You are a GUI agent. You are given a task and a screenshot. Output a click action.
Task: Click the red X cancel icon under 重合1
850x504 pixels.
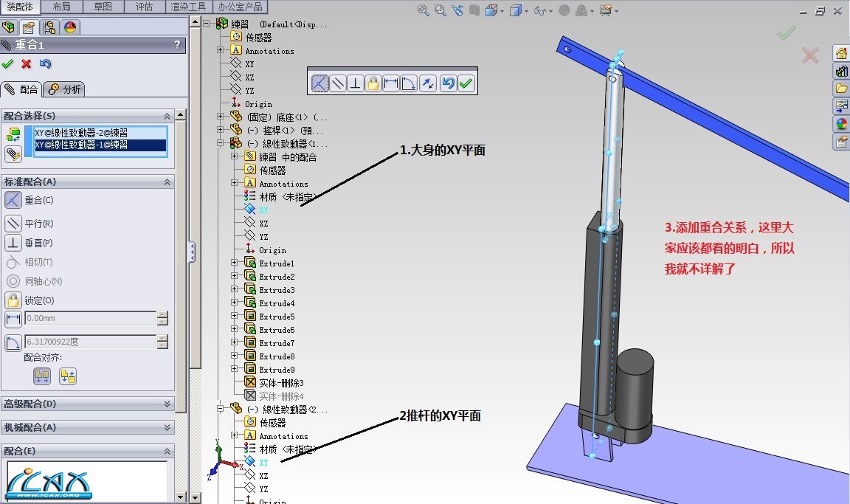tap(27, 64)
